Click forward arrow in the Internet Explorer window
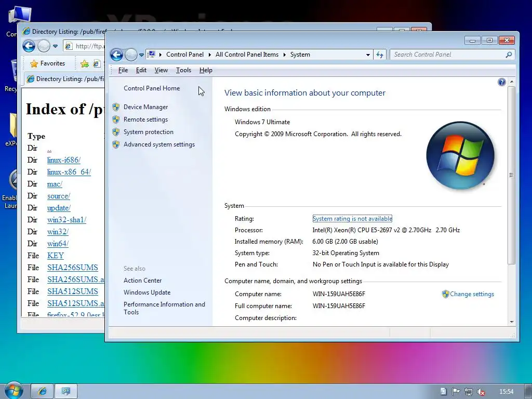This screenshot has height=399, width=532. pos(44,46)
